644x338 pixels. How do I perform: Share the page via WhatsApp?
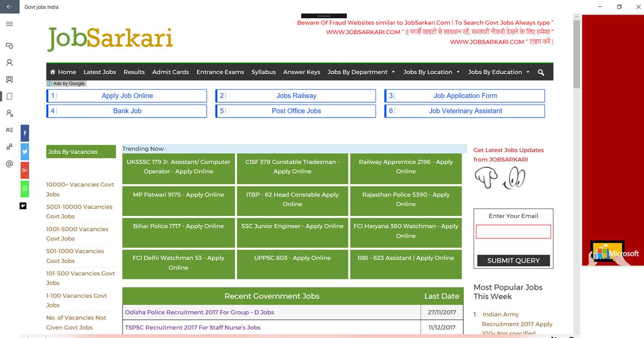[25, 189]
